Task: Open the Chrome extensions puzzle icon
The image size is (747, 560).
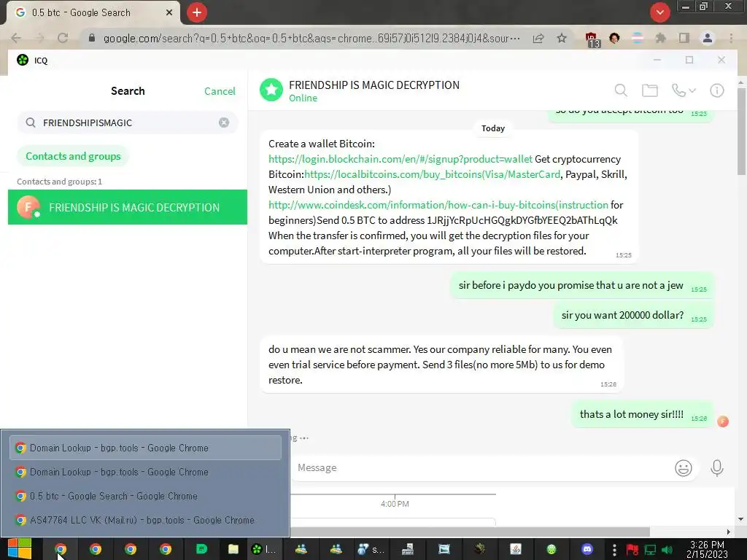Action: [x=660, y=38]
